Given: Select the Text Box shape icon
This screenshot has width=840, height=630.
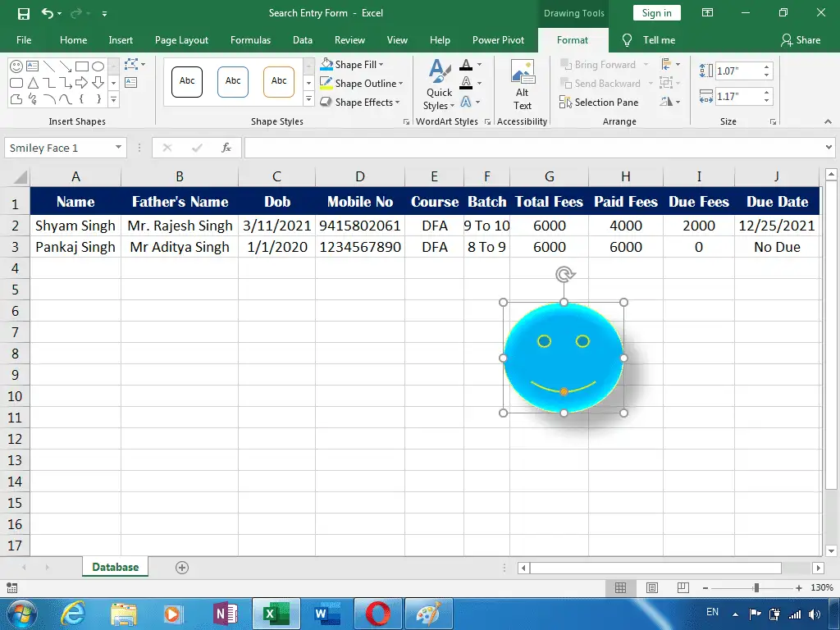Looking at the screenshot, I should point(33,66).
